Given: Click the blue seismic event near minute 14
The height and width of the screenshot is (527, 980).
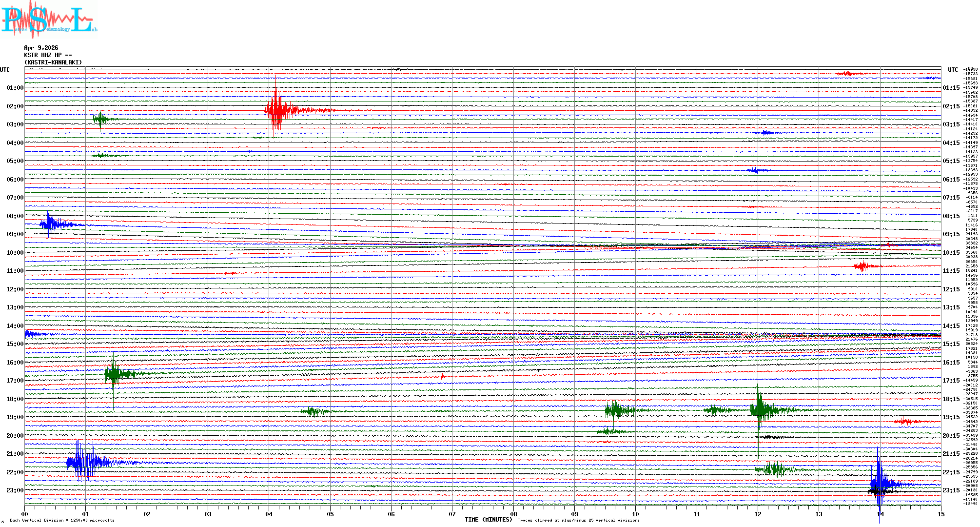Looking at the screenshot, I should pyautogui.click(x=879, y=483).
